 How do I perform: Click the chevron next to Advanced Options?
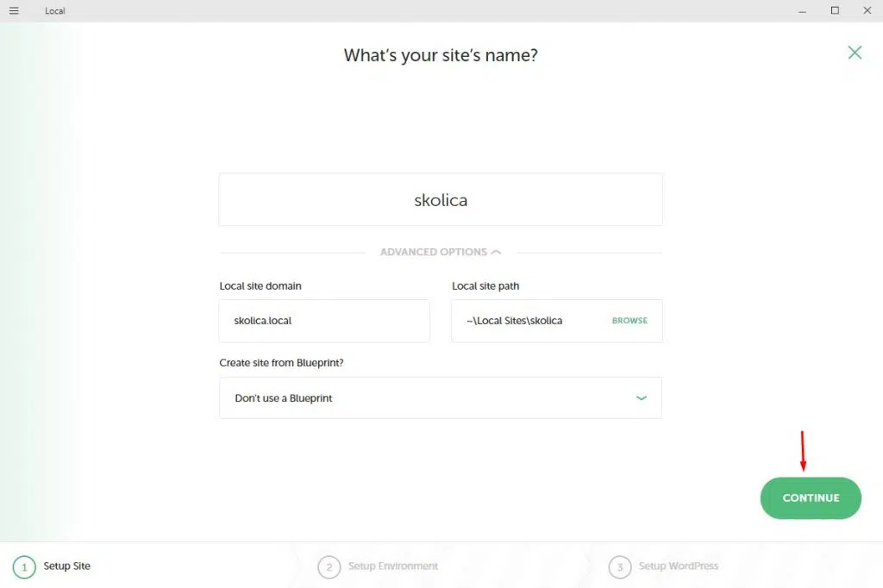pos(496,252)
